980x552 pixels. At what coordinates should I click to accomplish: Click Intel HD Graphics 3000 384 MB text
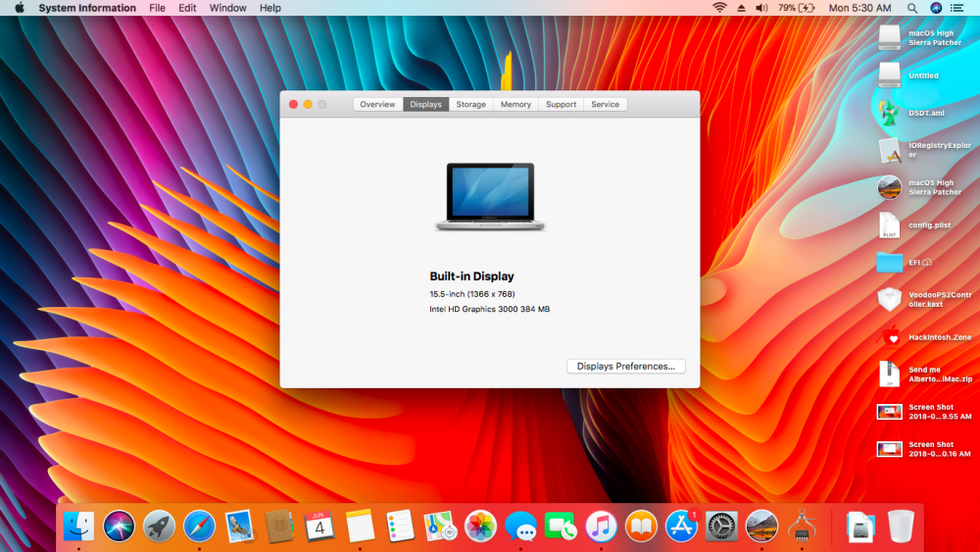tap(489, 309)
